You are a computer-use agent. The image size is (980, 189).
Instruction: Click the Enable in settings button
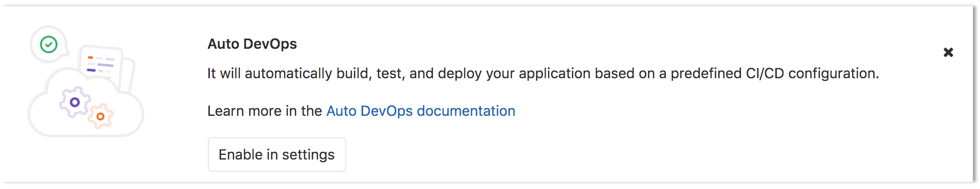(x=277, y=154)
